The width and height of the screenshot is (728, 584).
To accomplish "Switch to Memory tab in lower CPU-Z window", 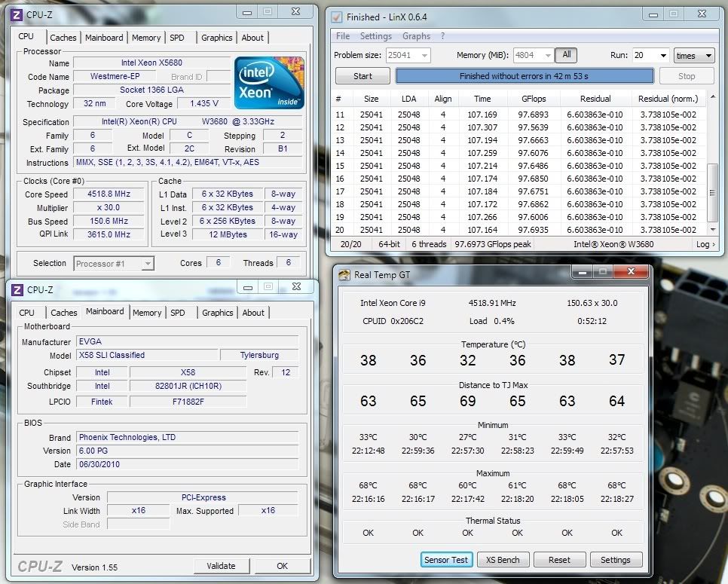I will click(x=147, y=313).
